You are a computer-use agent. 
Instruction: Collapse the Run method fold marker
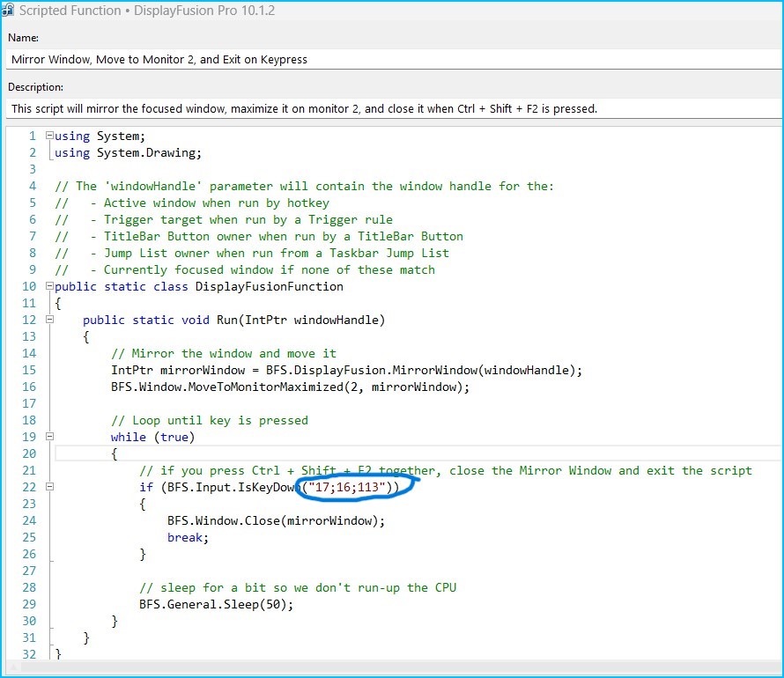pyautogui.click(x=49, y=321)
